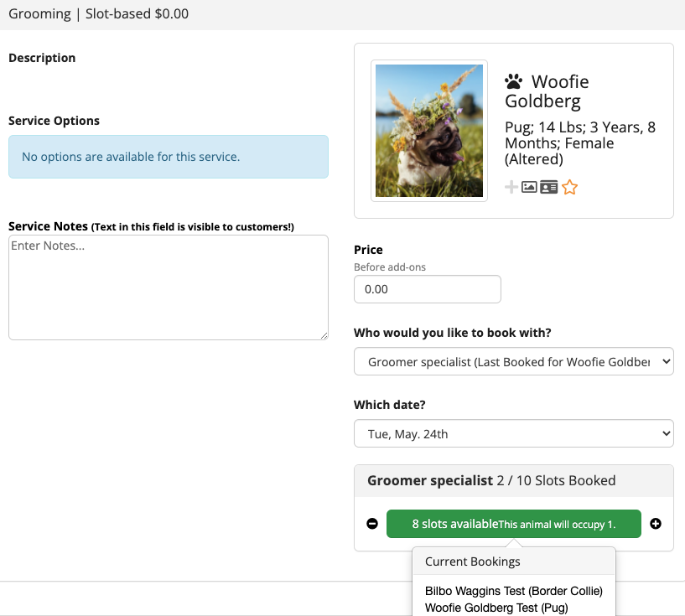Viewport: 685px width, 616px height.
Task: Click the Description label
Action: (42, 58)
